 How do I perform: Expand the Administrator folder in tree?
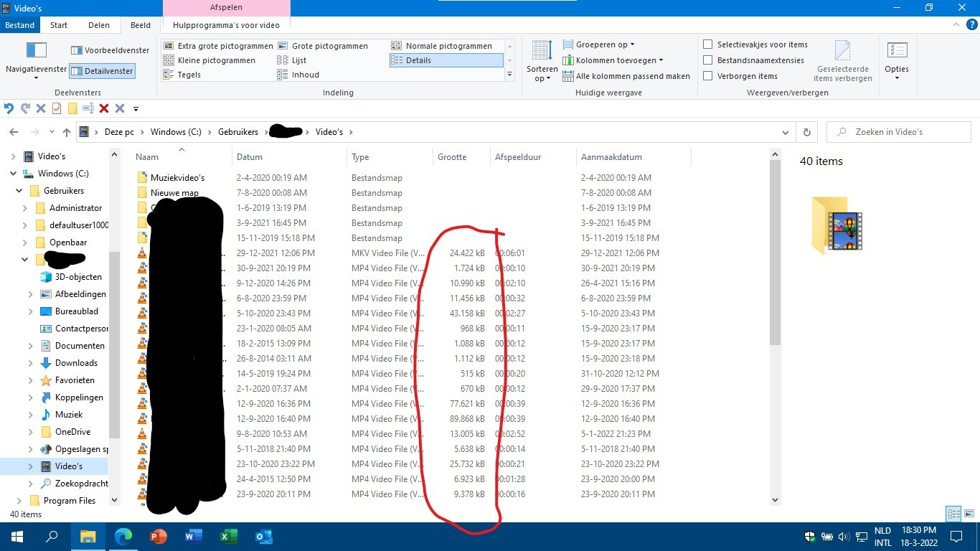click(25, 208)
